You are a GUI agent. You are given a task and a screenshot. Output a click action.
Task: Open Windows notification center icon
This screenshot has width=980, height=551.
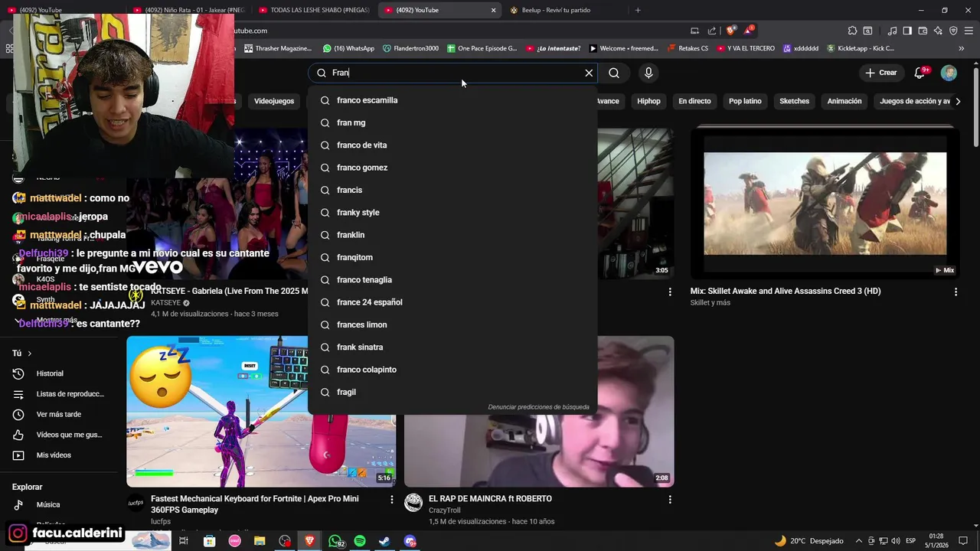click(x=963, y=541)
